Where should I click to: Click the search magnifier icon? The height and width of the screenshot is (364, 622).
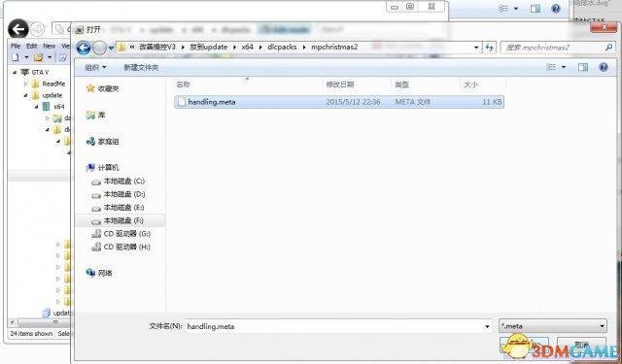(609, 48)
